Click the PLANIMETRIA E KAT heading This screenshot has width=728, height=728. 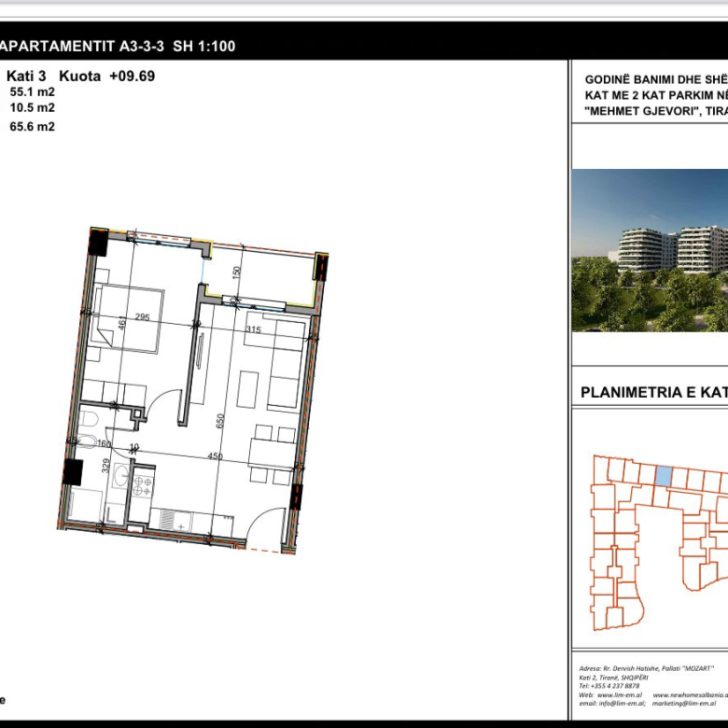(x=653, y=392)
